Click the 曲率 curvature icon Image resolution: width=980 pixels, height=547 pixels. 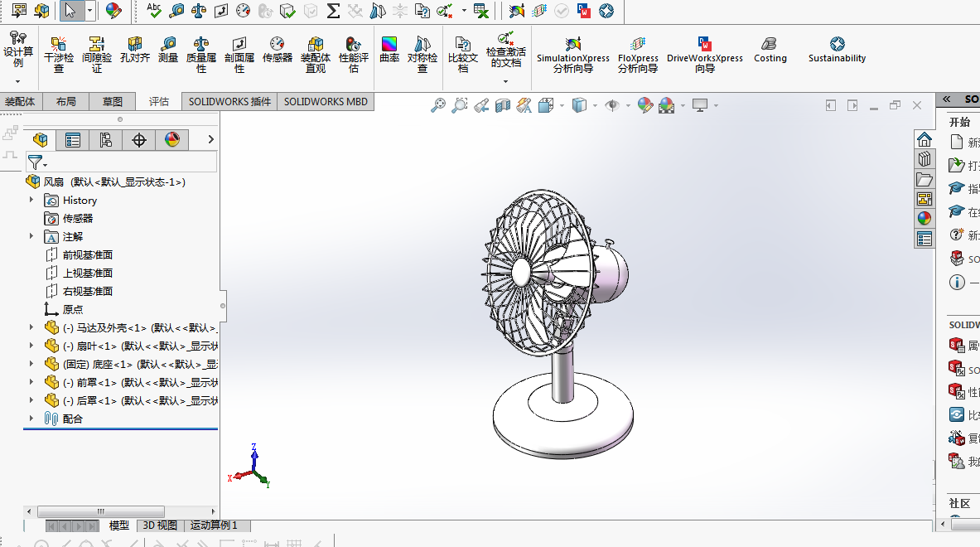pyautogui.click(x=389, y=45)
